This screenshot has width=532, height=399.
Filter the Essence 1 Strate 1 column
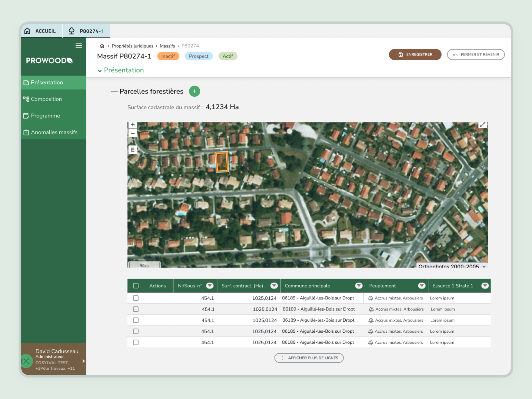[x=485, y=286]
